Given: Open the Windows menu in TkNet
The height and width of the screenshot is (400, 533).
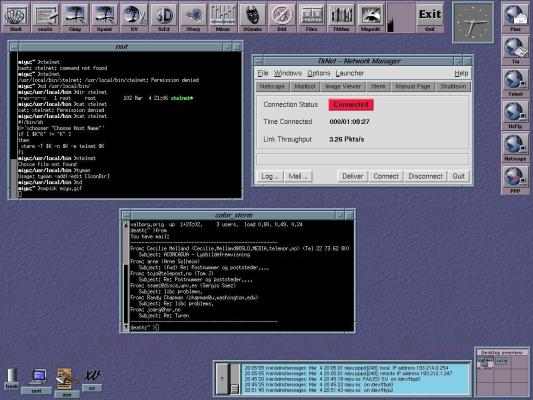Looking at the screenshot, I should pyautogui.click(x=288, y=73).
